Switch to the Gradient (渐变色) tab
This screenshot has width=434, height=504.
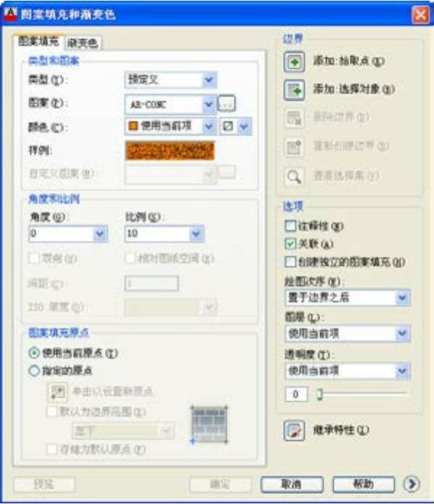83,43
